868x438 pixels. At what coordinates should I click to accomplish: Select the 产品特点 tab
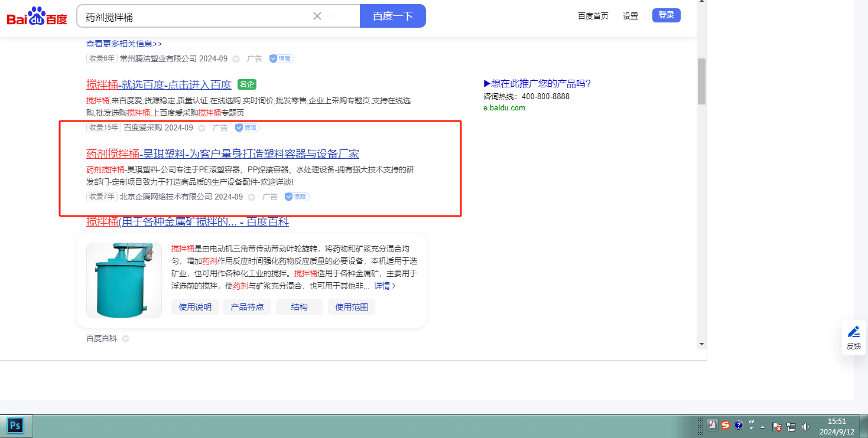click(247, 307)
